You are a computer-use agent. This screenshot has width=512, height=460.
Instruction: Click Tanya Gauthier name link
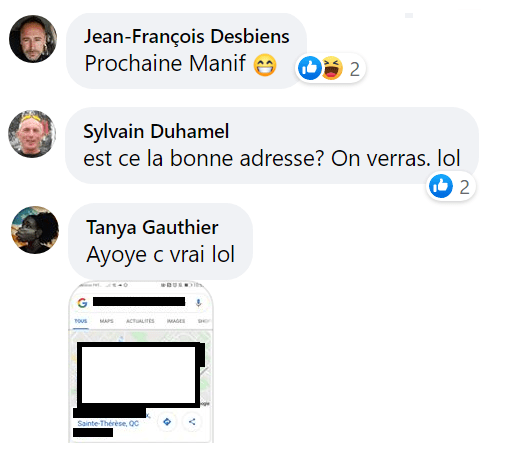coord(152,227)
